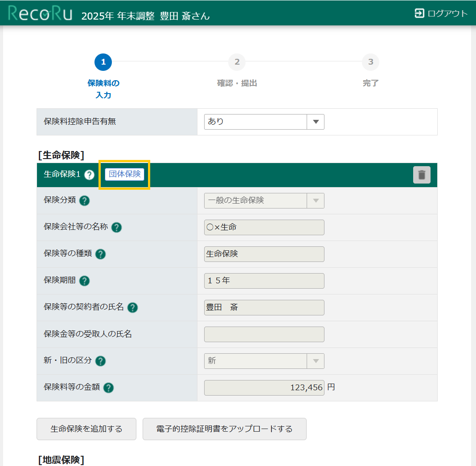Click help icon beside 新・旧の区分
Viewport: 476px width, 466px height.
coord(100,361)
